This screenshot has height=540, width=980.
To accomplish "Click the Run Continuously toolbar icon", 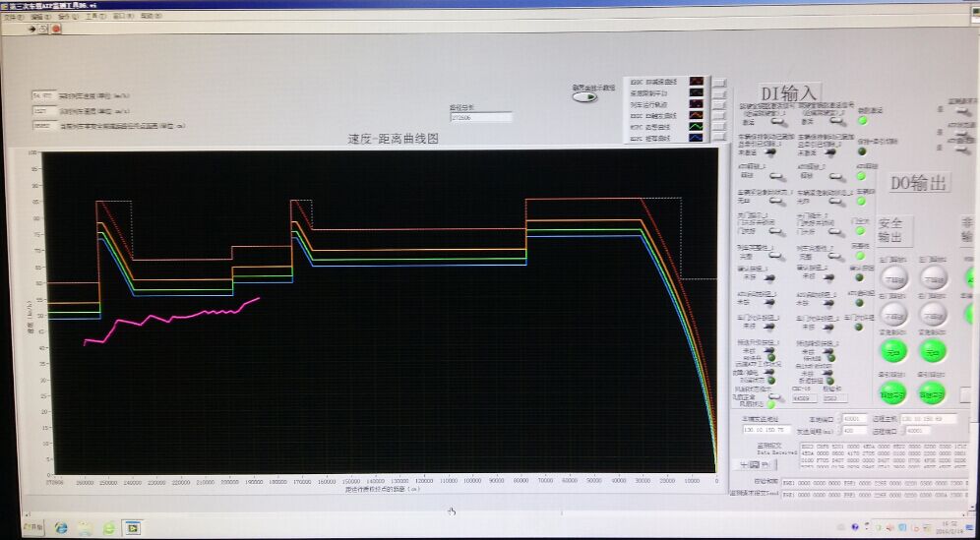I will point(44,29).
